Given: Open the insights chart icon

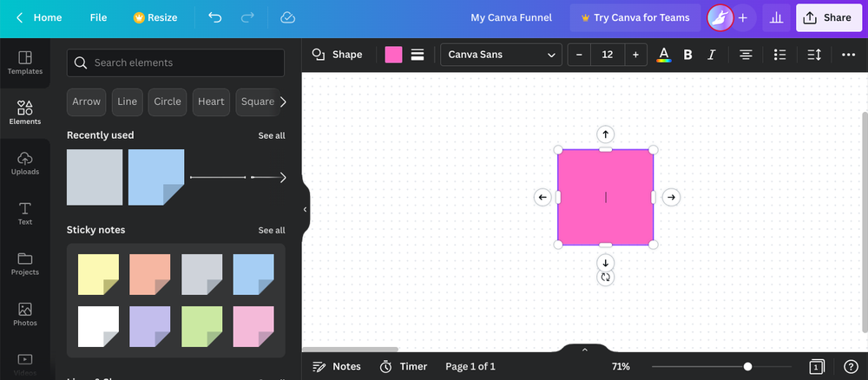Looking at the screenshot, I should click(776, 17).
